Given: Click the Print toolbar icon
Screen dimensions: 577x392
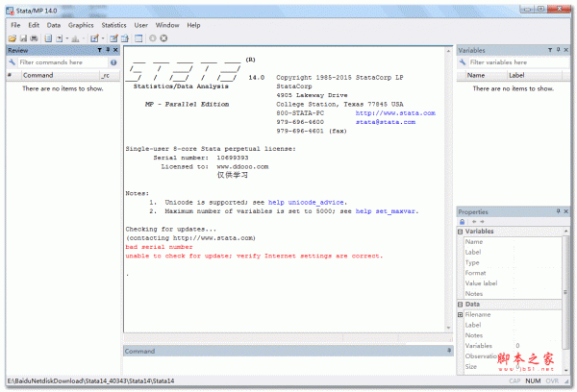Looking at the screenshot, I should tap(35, 38).
